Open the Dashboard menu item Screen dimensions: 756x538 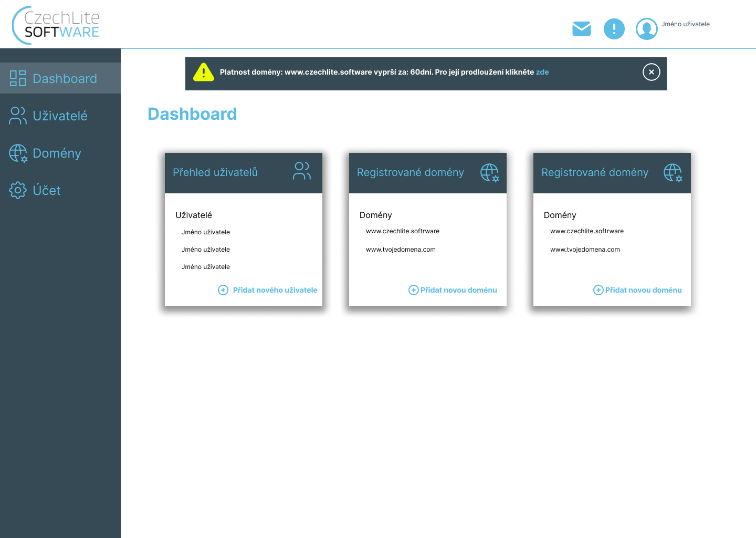tap(60, 78)
